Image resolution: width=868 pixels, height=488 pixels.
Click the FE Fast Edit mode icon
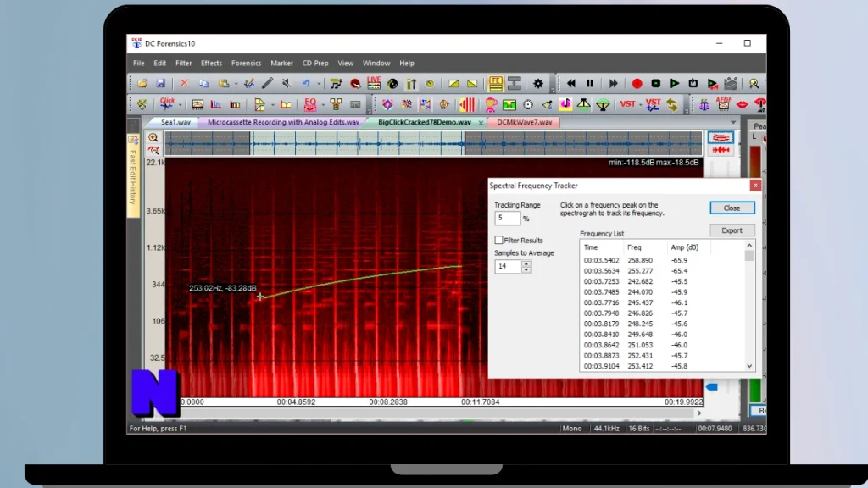pos(495,84)
